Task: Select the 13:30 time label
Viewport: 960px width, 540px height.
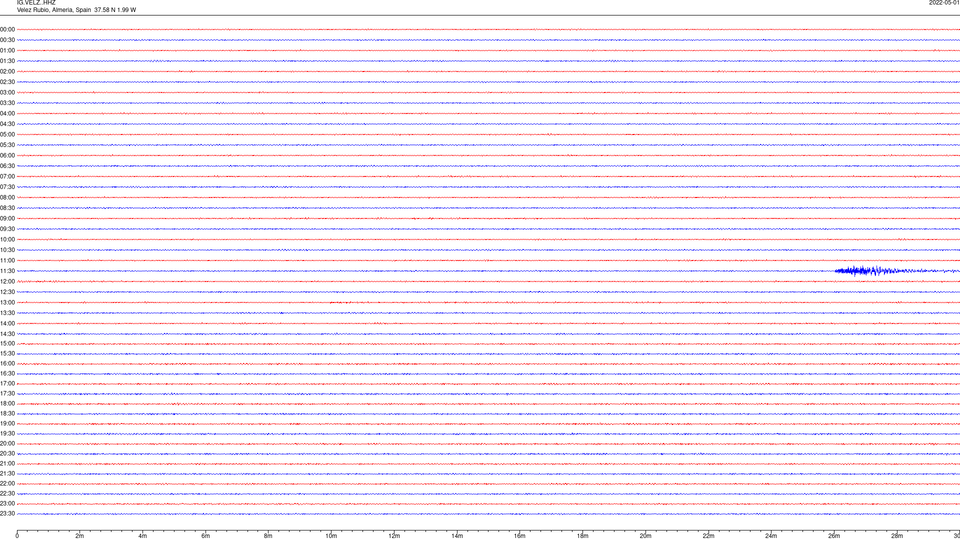Action: [7, 313]
